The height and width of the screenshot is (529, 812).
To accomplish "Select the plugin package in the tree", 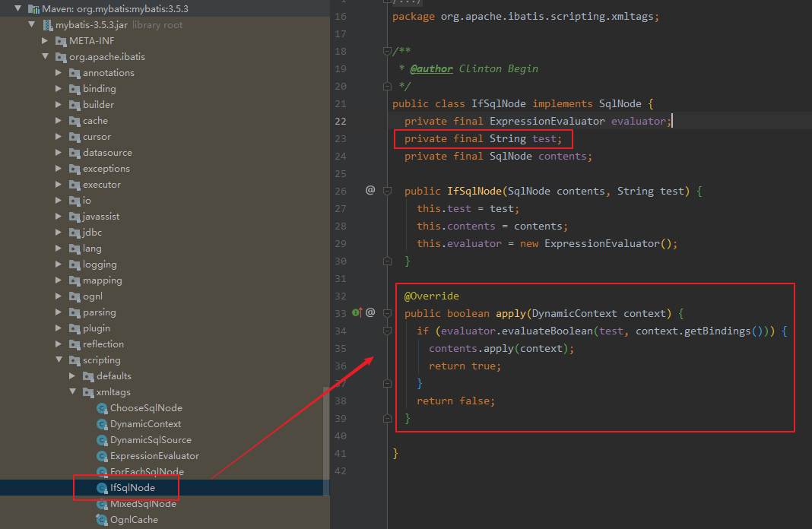I will (97, 328).
